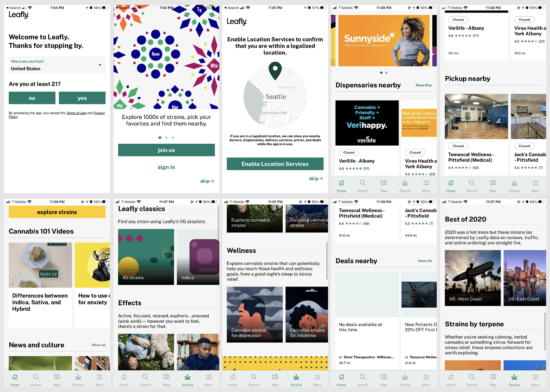
Task: Tap the Search icon on Deals nearby screen
Action: pos(363,380)
